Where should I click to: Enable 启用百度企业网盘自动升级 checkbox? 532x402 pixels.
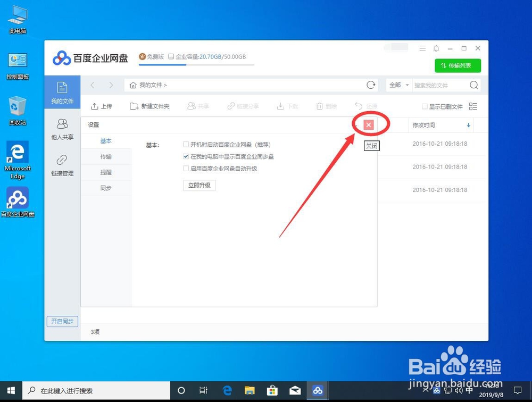[x=186, y=168]
